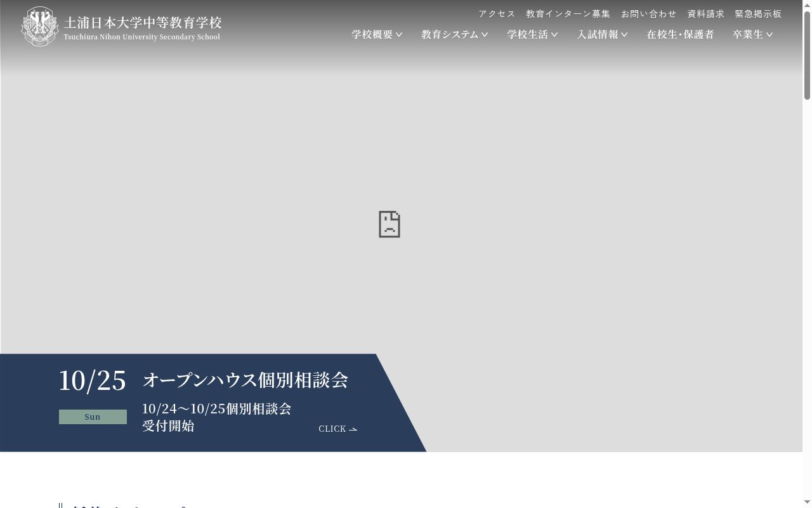Click the broken image icon in hero area
812x508 pixels.
[390, 225]
